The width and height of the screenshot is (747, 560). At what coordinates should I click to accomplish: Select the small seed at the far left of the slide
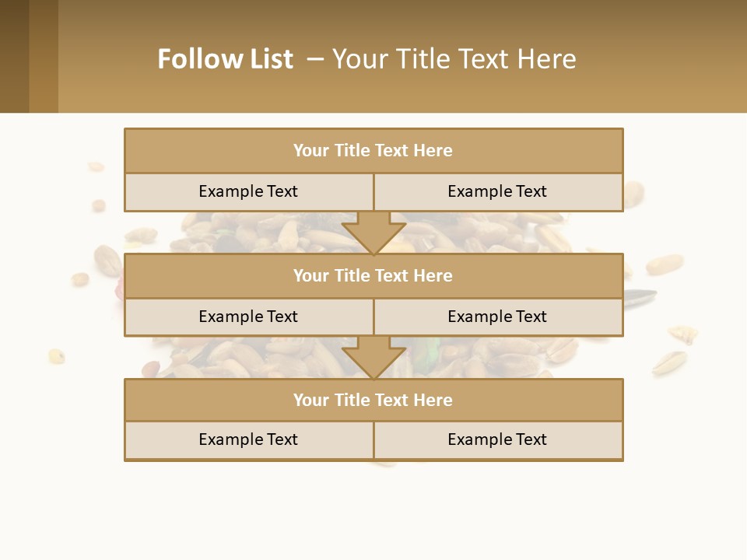coord(57,356)
